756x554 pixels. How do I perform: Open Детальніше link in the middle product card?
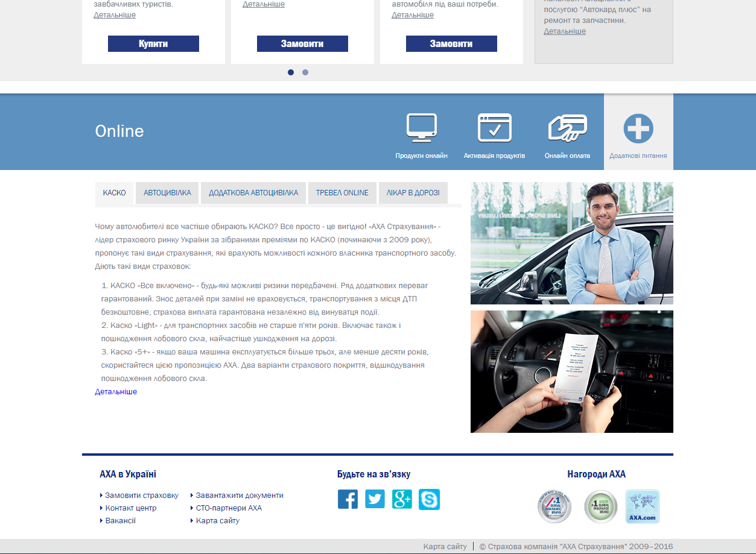[264, 4]
